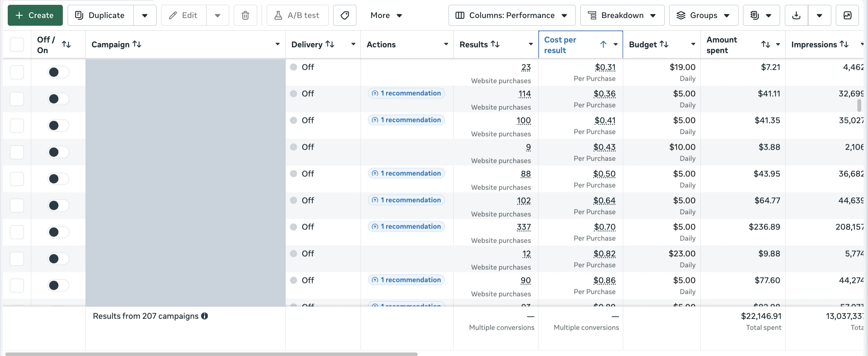Click the 23 Website purchases result value

[526, 67]
